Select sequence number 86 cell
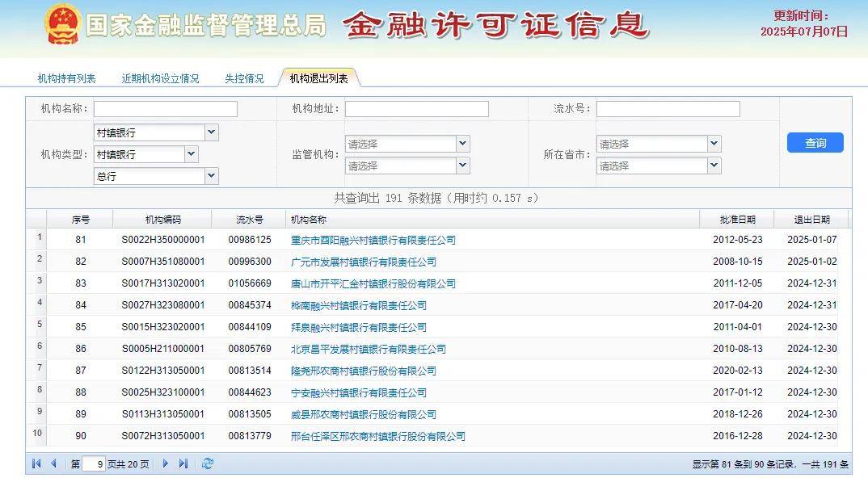The height and width of the screenshot is (478, 868). 81,349
